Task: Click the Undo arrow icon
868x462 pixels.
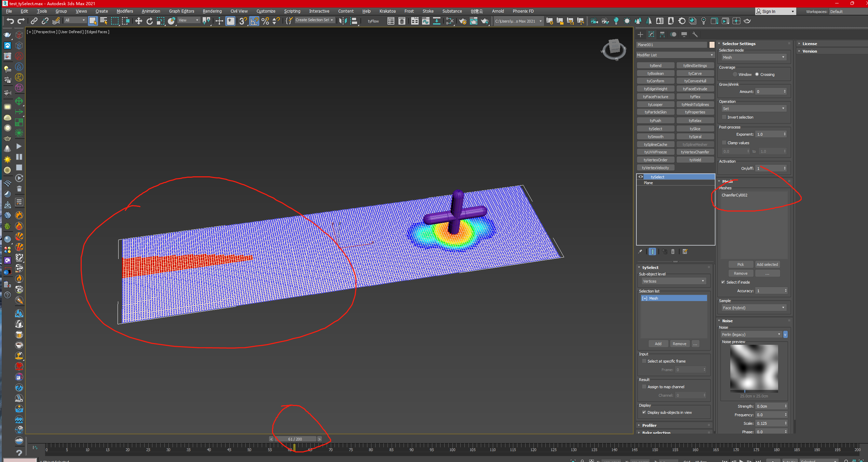Action: 10,21
